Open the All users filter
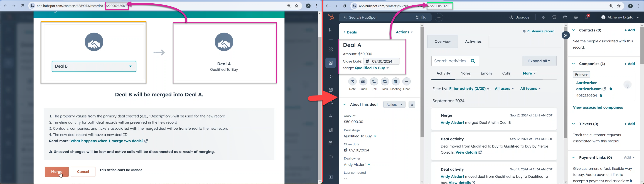 coord(504,89)
